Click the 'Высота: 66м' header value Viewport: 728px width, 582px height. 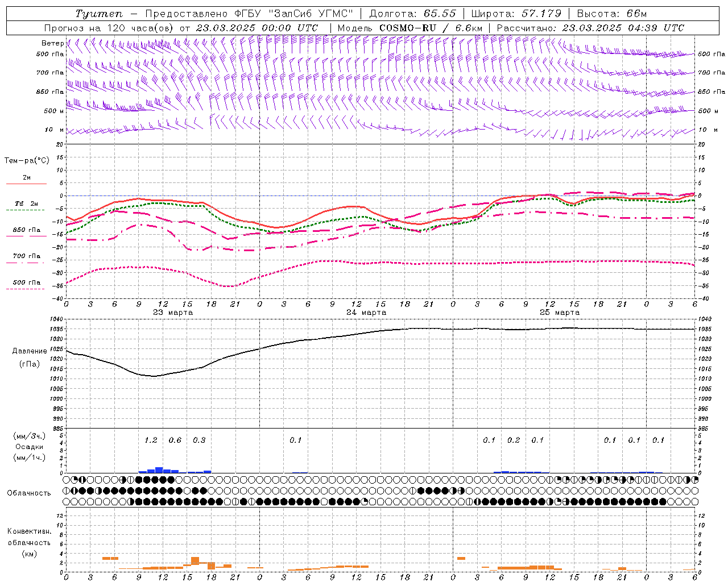(x=612, y=14)
